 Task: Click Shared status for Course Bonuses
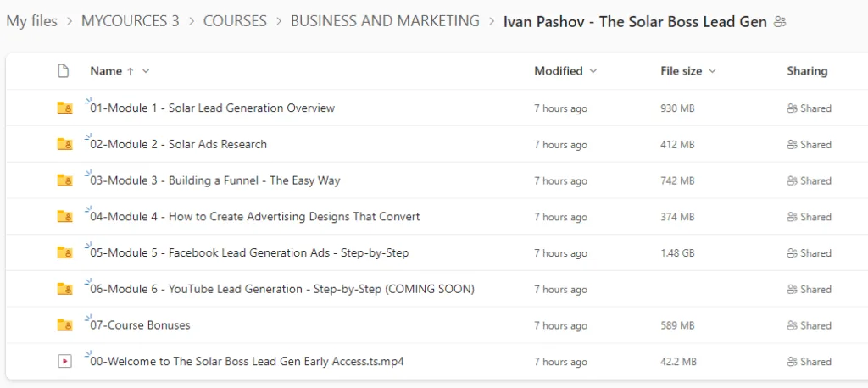[x=809, y=325]
